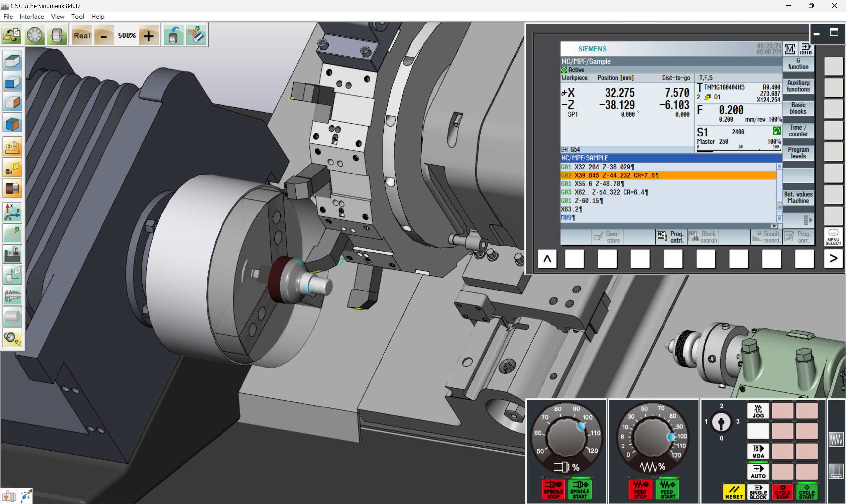
Task: Toggle the machine sound icon
Action: coord(12,337)
